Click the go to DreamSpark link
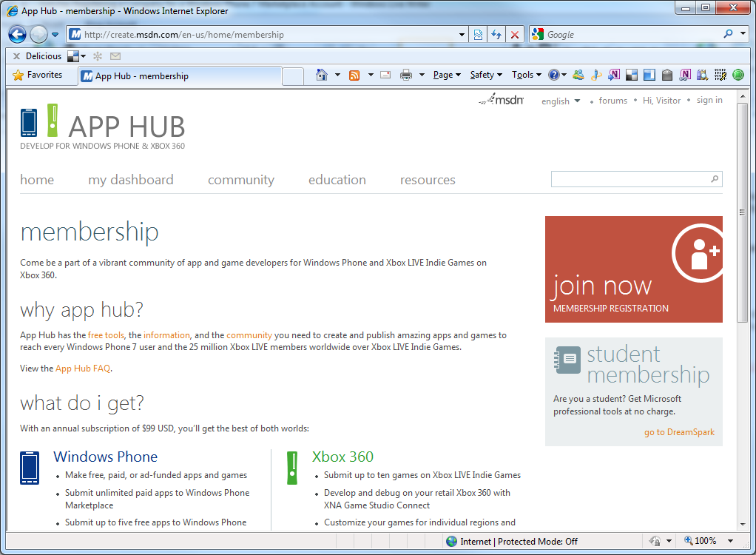The height and width of the screenshot is (555, 756). (x=679, y=432)
